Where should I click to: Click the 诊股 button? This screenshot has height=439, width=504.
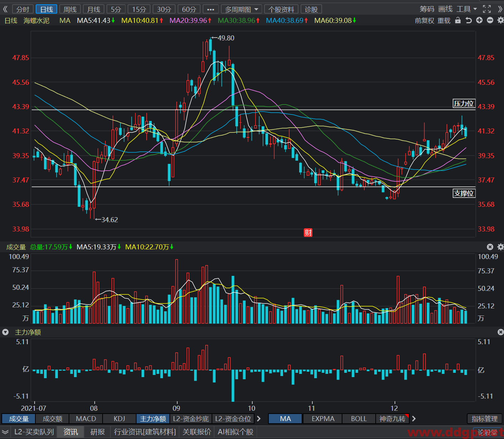(311, 9)
